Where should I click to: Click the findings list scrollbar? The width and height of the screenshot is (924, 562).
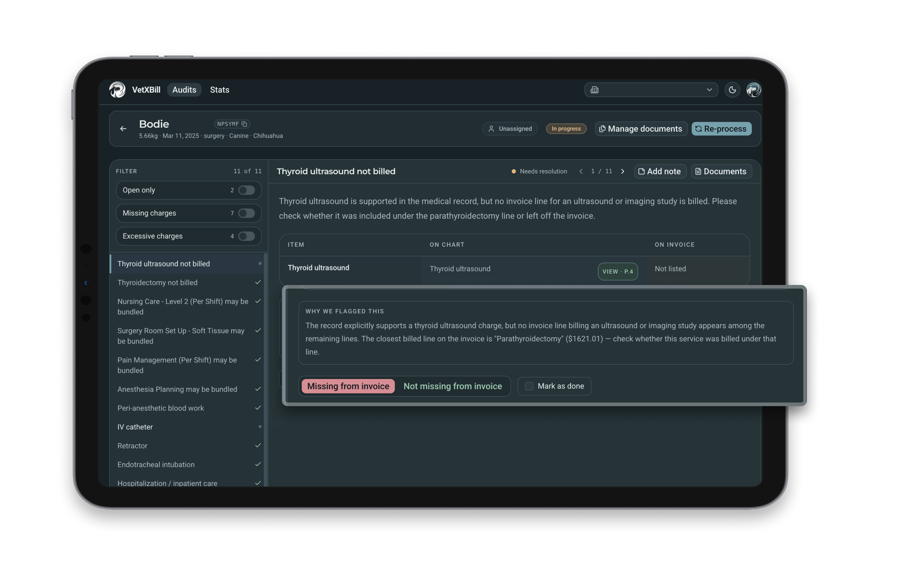point(266,370)
